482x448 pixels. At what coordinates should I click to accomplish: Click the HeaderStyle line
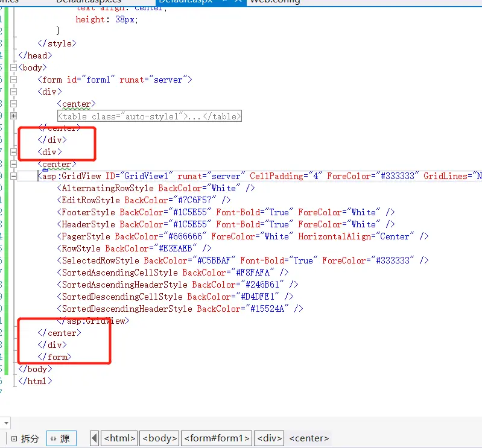226,224
